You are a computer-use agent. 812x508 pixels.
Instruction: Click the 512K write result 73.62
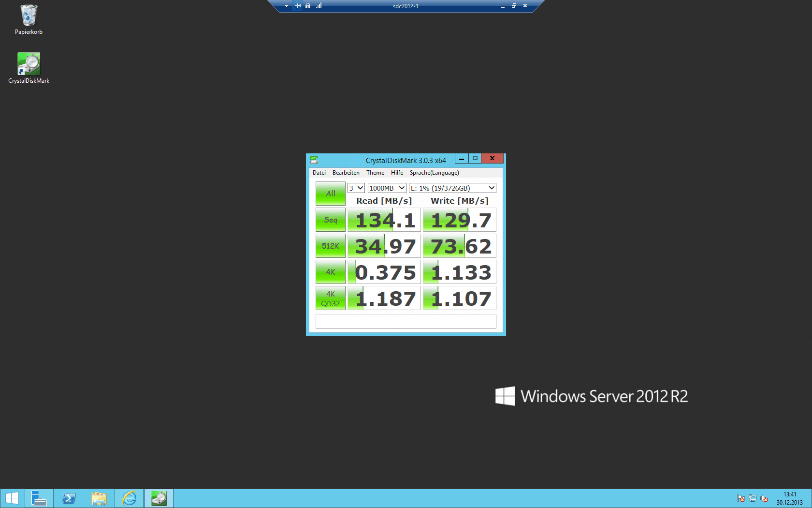460,246
